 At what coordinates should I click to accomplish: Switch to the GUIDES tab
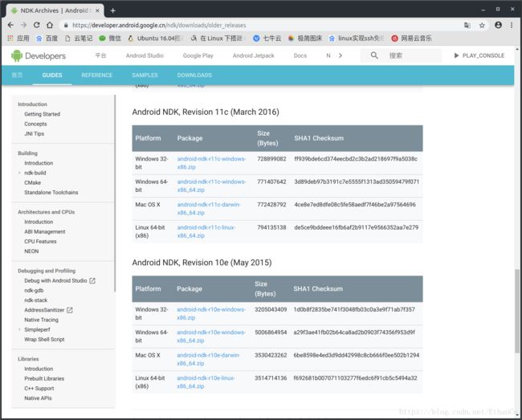pyautogui.click(x=52, y=75)
